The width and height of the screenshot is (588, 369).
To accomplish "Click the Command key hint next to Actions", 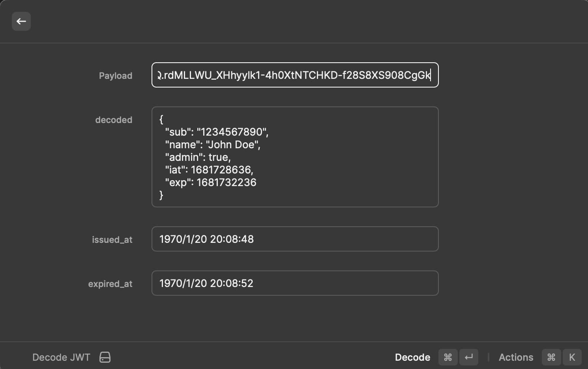I will (x=551, y=357).
